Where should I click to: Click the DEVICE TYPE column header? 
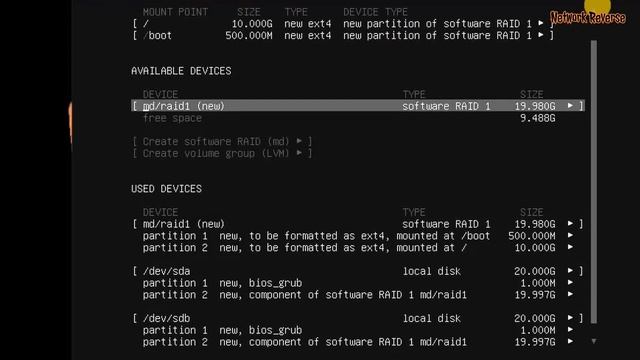click(376, 12)
